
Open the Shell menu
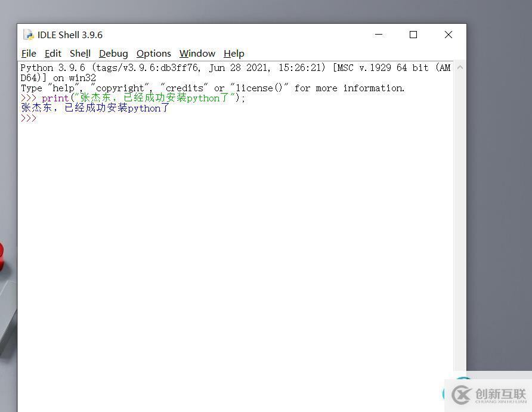coord(80,54)
